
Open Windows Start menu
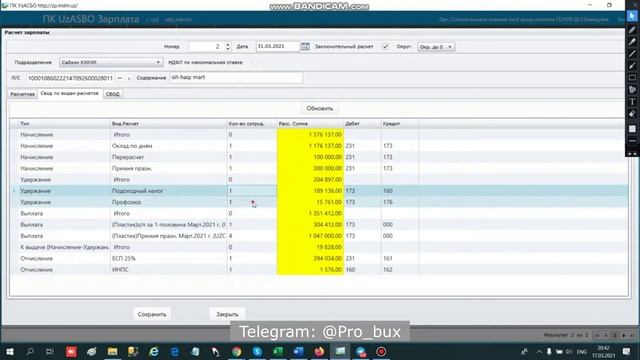coord(9,351)
